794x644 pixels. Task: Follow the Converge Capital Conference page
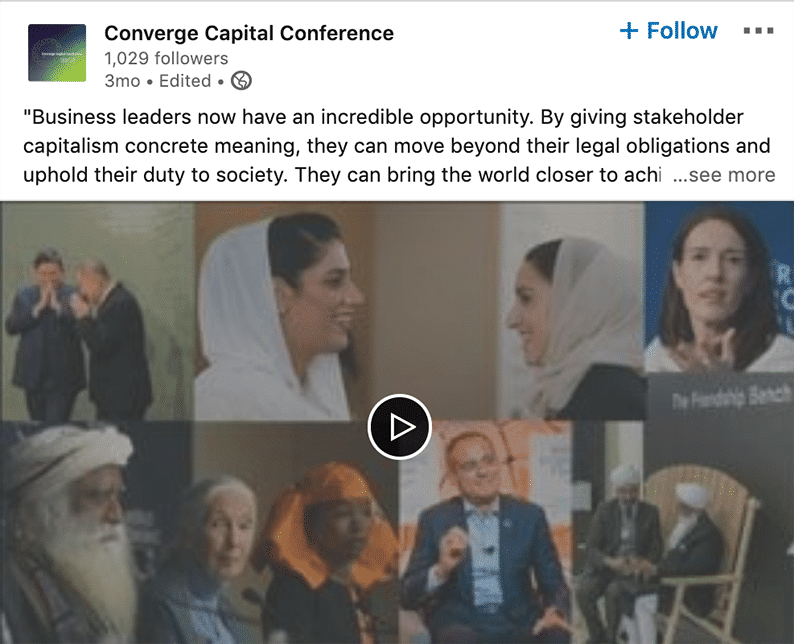click(668, 31)
